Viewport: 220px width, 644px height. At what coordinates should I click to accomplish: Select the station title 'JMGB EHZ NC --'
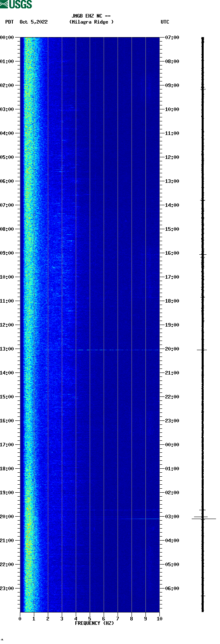[x=91, y=16]
